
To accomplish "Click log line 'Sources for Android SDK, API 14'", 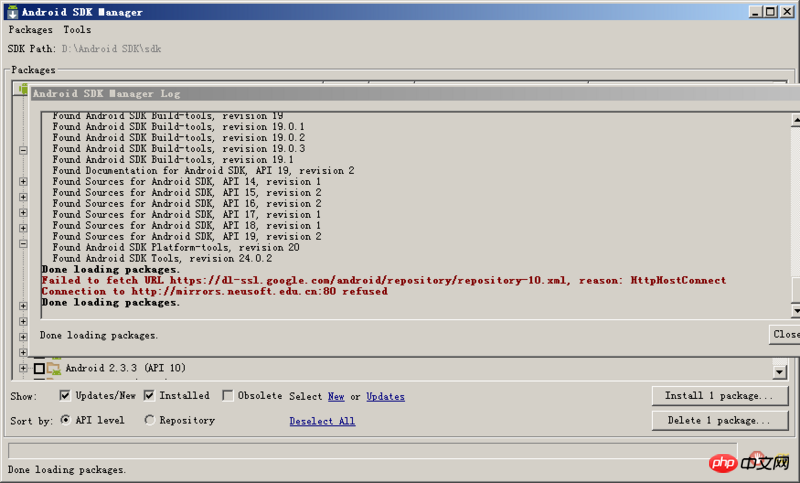I will pyautogui.click(x=186, y=182).
